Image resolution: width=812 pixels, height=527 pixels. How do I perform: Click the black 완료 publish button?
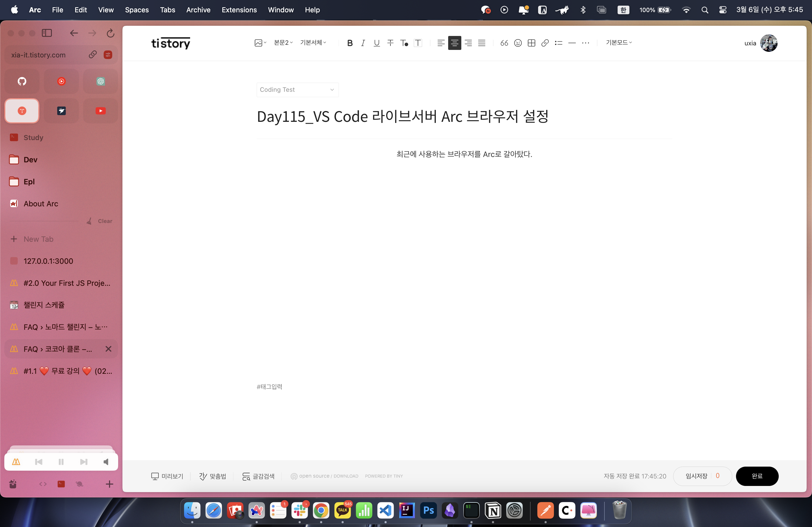tap(757, 476)
